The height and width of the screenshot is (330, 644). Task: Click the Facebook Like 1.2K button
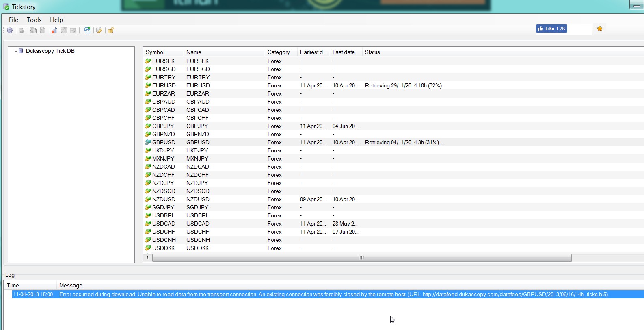[551, 28]
